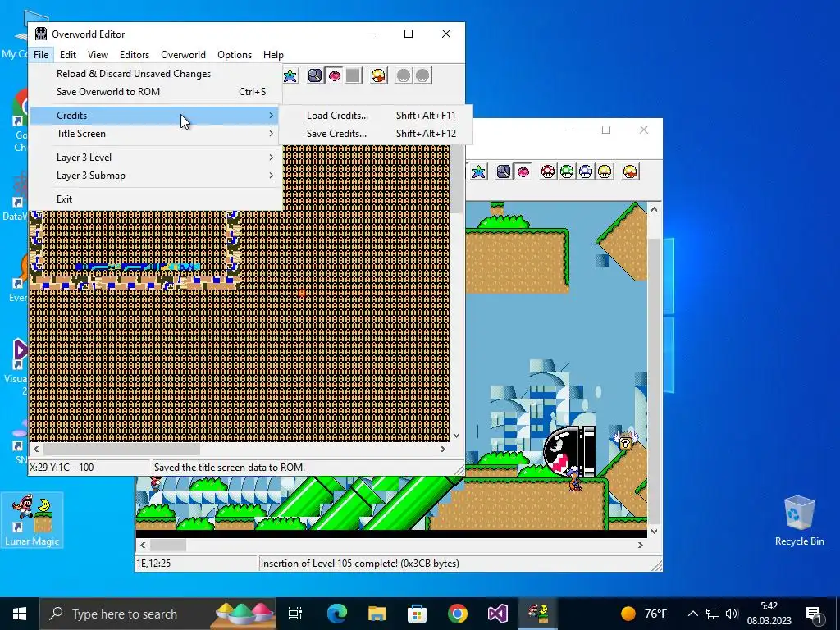840x630 pixels.
Task: Select Load Credits... from submenu
Action: coord(376,115)
